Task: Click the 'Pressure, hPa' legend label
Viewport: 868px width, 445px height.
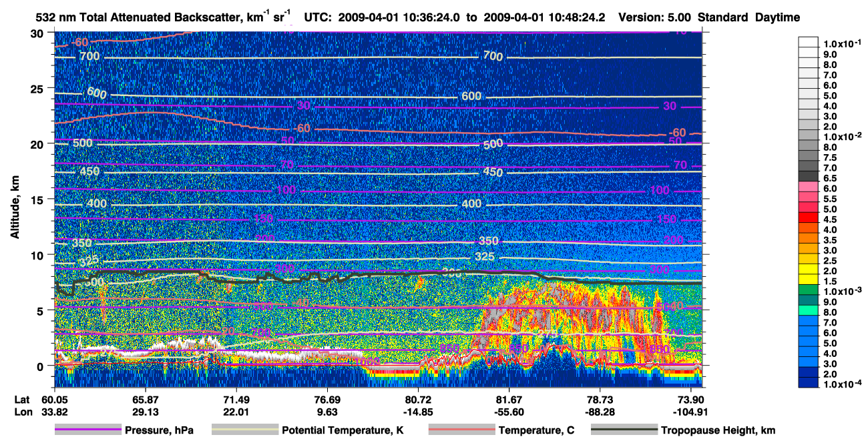Action: click(160, 430)
